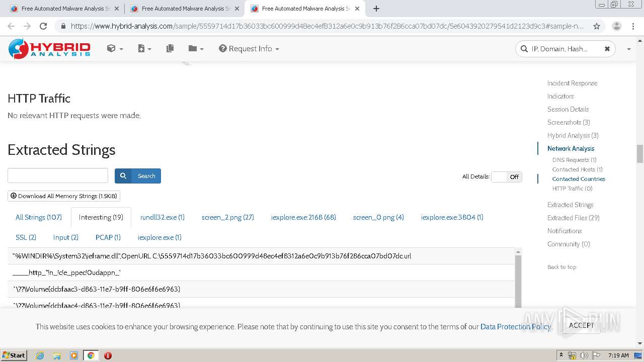Click the Volume{dcbfaac3-d863 string row

[261, 289]
